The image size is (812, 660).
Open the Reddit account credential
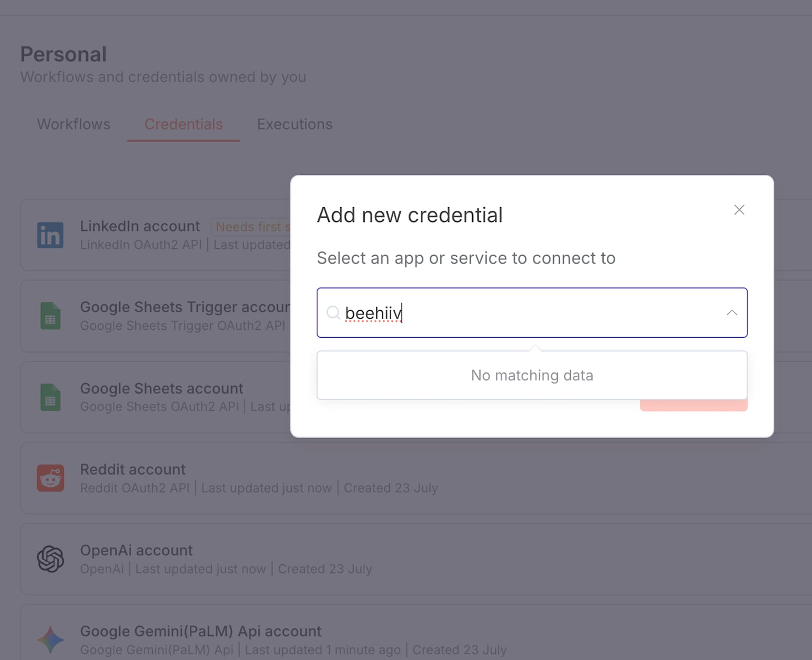coord(133,469)
